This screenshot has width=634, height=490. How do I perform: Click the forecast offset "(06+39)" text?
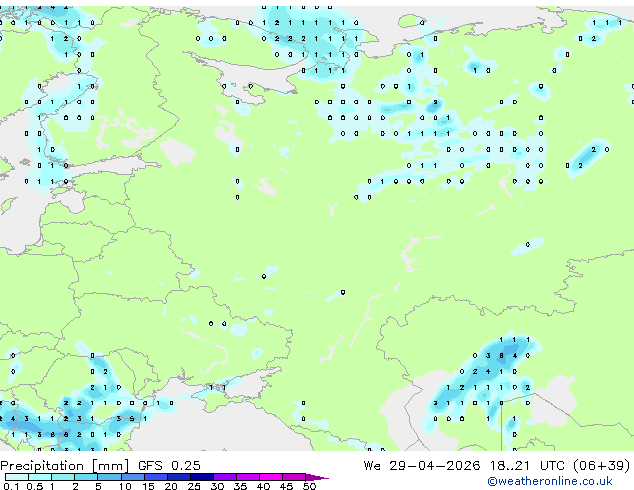[602, 466]
